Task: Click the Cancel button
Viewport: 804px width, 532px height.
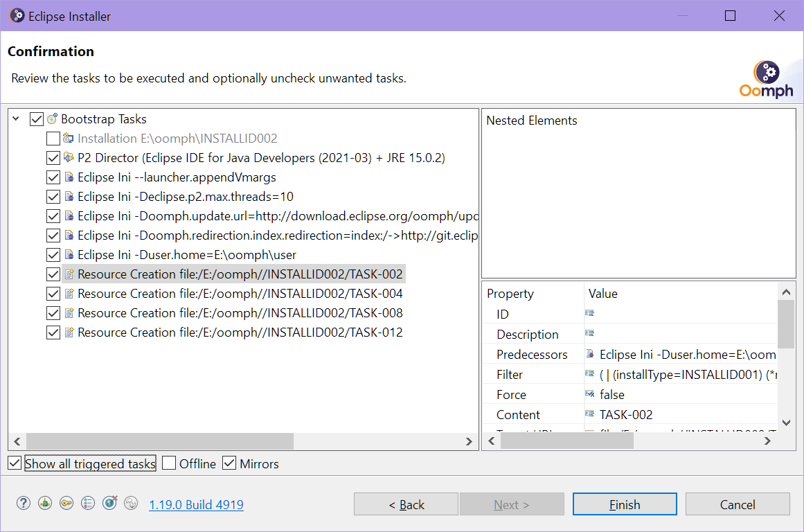Action: (738, 504)
